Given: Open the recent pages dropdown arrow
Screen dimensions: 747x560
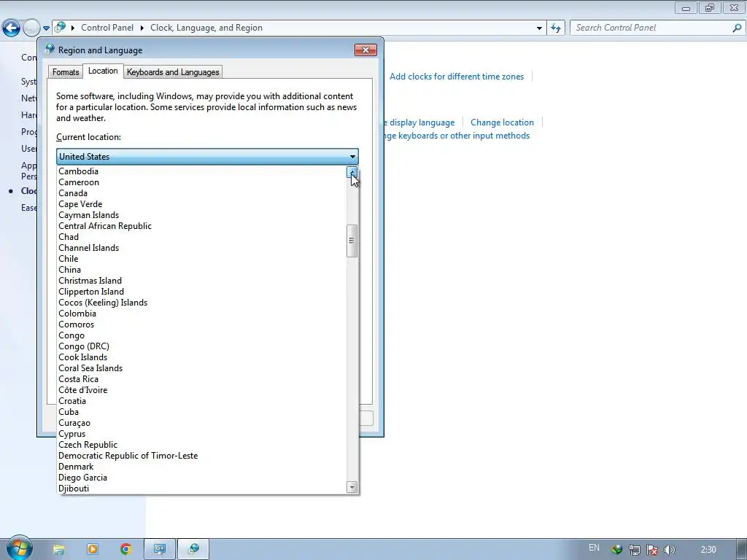Looking at the screenshot, I should pos(46,28).
